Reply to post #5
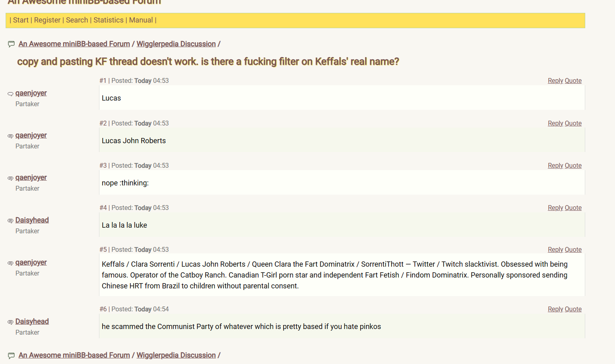The image size is (615, 364). pyautogui.click(x=555, y=250)
